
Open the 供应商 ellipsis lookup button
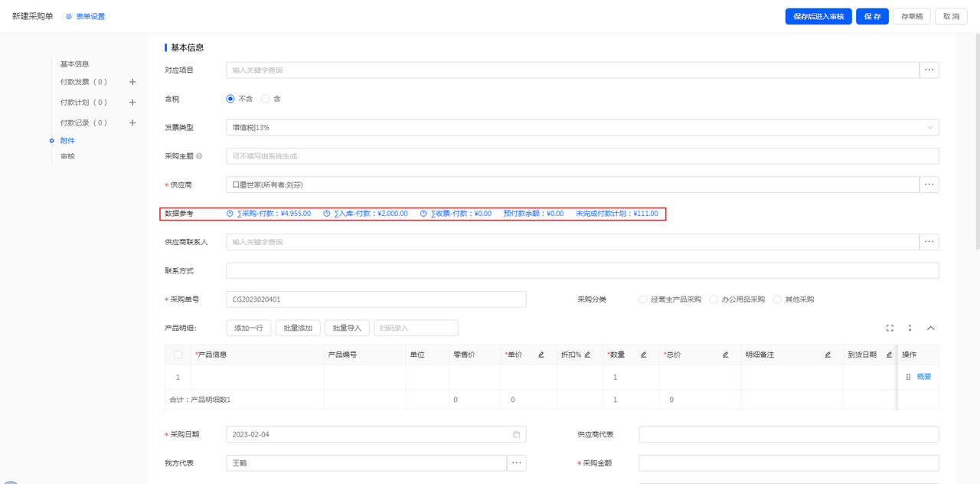click(929, 185)
